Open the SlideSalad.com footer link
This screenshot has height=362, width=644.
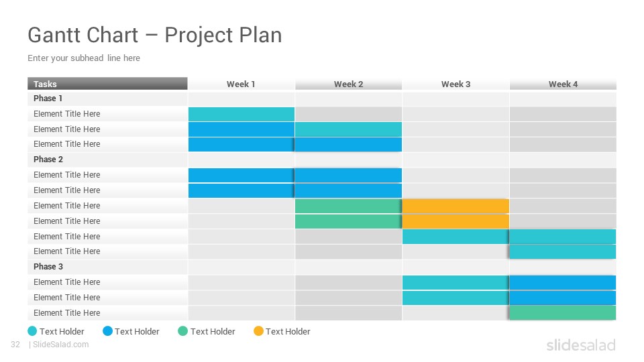click(60, 345)
